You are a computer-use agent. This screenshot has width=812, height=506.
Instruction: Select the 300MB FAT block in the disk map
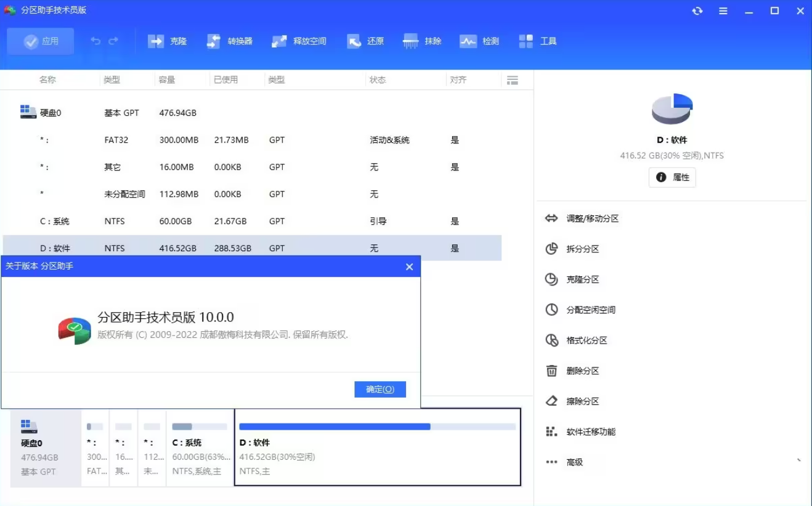point(95,448)
